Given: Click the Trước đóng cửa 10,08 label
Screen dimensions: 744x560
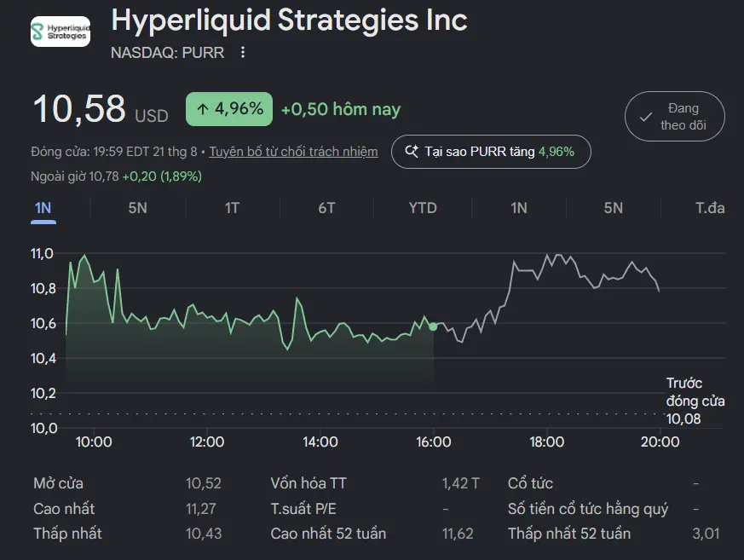Looking at the screenshot, I should click(x=695, y=401).
